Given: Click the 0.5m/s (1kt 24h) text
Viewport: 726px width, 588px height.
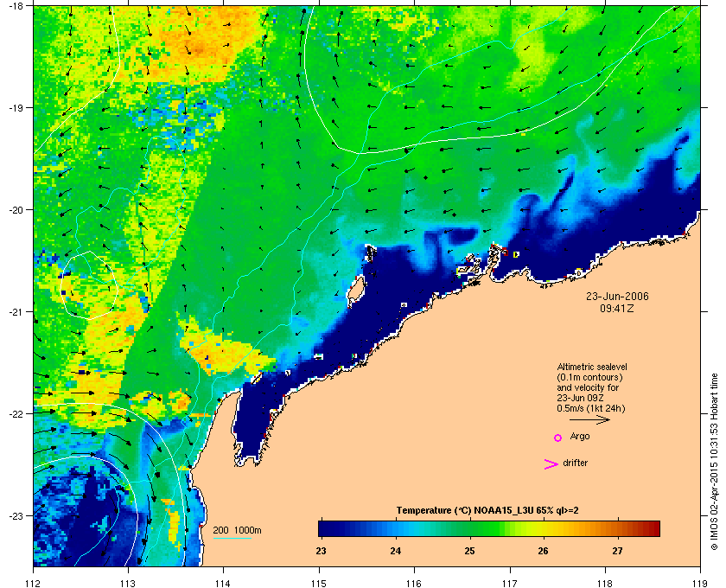Looking at the screenshot, I should click(x=591, y=408).
